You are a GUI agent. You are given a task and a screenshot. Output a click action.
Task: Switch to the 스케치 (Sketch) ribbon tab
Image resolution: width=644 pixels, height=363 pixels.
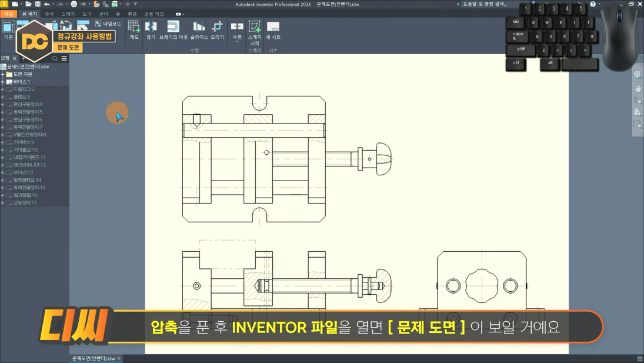point(68,14)
